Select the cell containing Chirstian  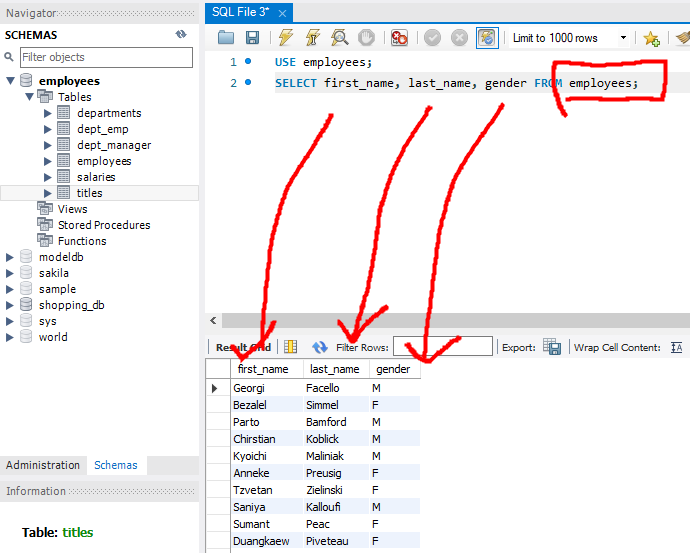coord(267,439)
